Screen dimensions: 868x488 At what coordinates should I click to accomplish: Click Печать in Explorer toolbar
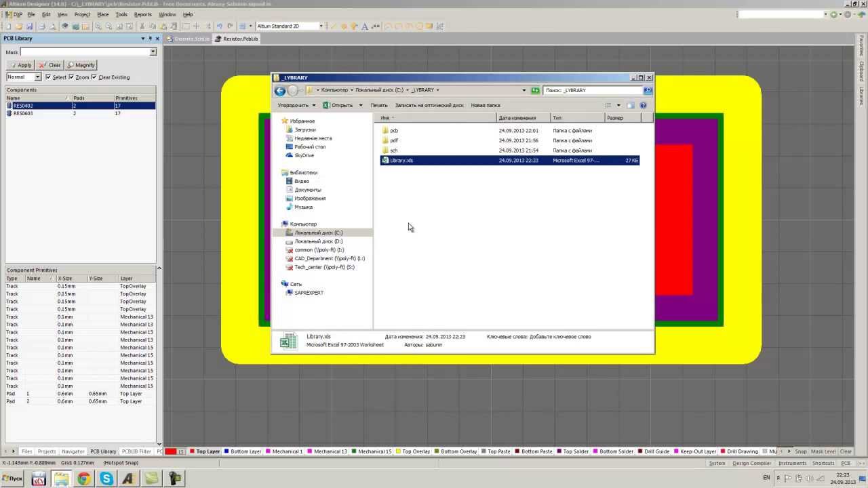pyautogui.click(x=379, y=105)
